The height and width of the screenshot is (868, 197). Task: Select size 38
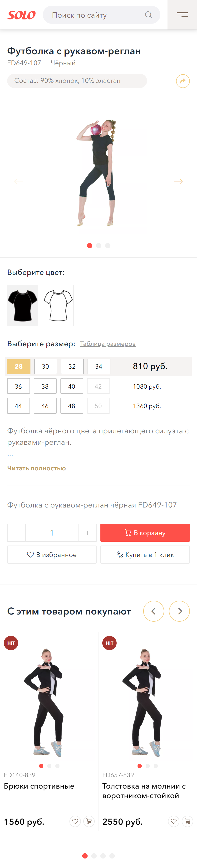pyautogui.click(x=45, y=386)
